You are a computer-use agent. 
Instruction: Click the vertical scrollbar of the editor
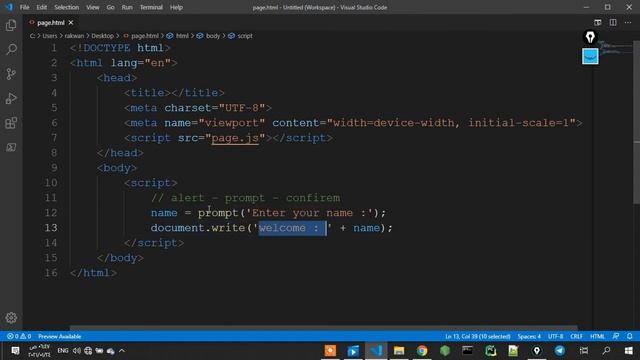pyautogui.click(x=636, y=122)
